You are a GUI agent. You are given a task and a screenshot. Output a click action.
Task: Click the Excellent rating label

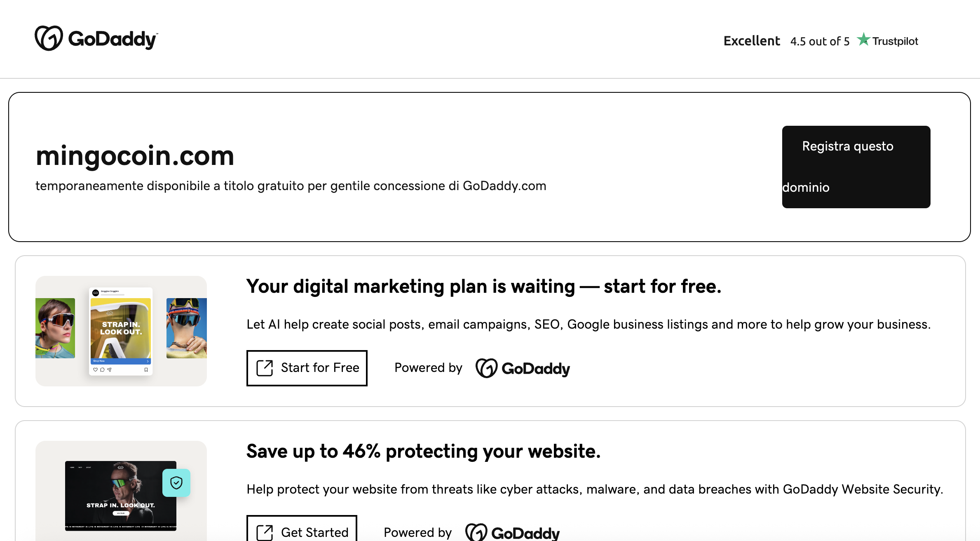tap(752, 41)
